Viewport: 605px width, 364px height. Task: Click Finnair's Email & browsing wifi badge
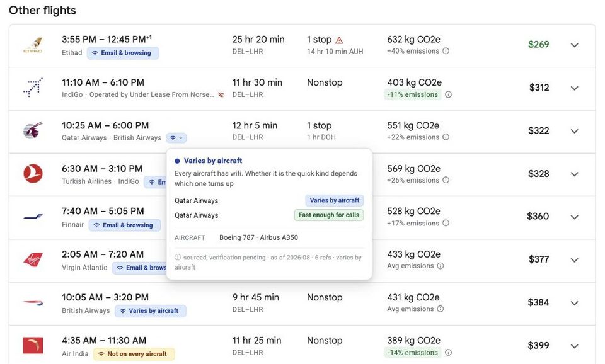(x=125, y=225)
